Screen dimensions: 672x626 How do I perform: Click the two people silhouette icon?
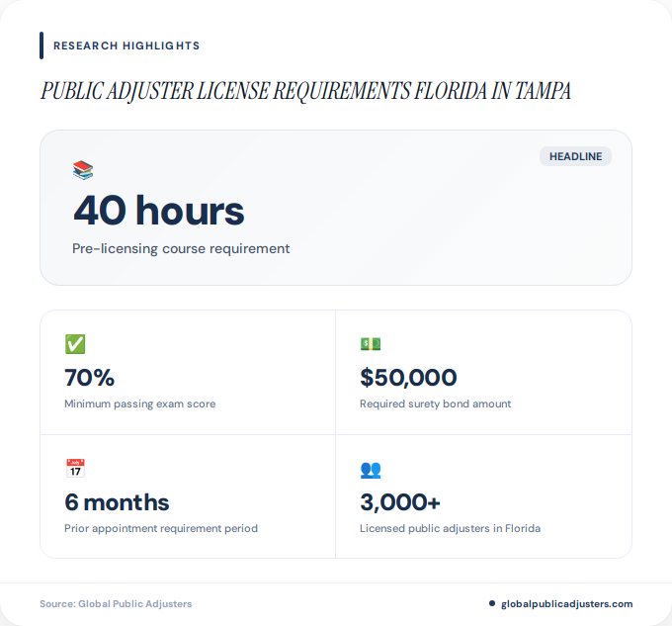[x=371, y=470]
